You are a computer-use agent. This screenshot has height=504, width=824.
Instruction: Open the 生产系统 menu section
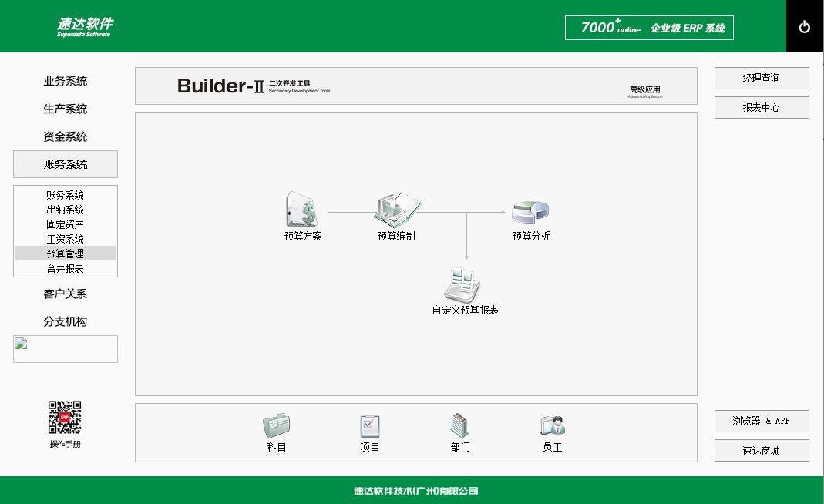[65, 109]
